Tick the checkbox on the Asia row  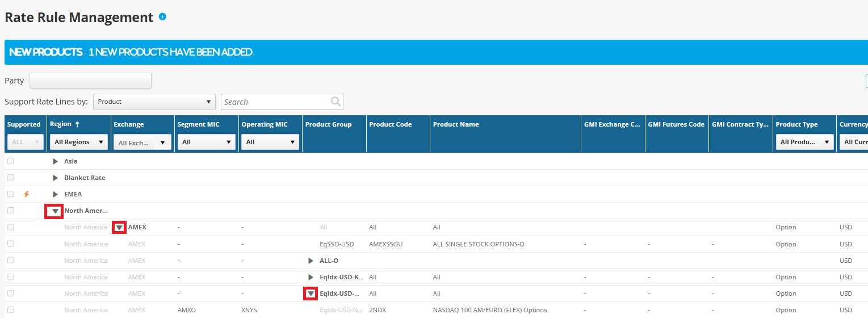pyautogui.click(x=10, y=161)
